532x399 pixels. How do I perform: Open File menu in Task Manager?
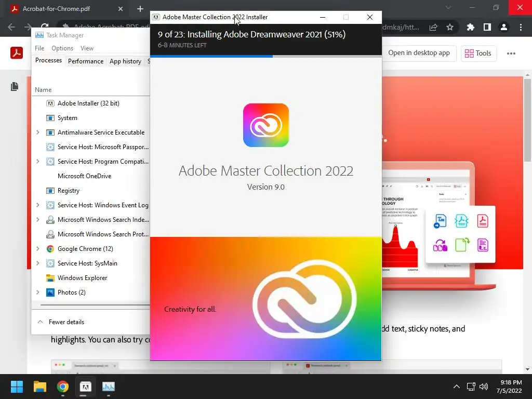(x=39, y=48)
